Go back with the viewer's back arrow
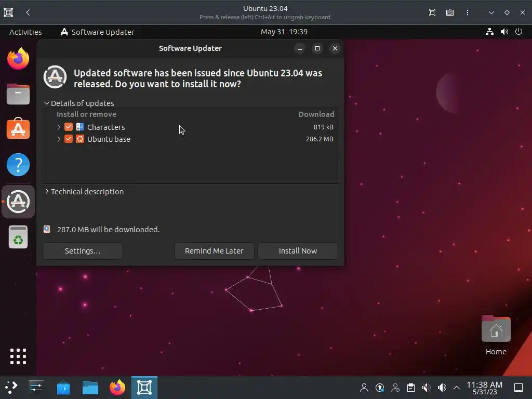 (x=28, y=12)
